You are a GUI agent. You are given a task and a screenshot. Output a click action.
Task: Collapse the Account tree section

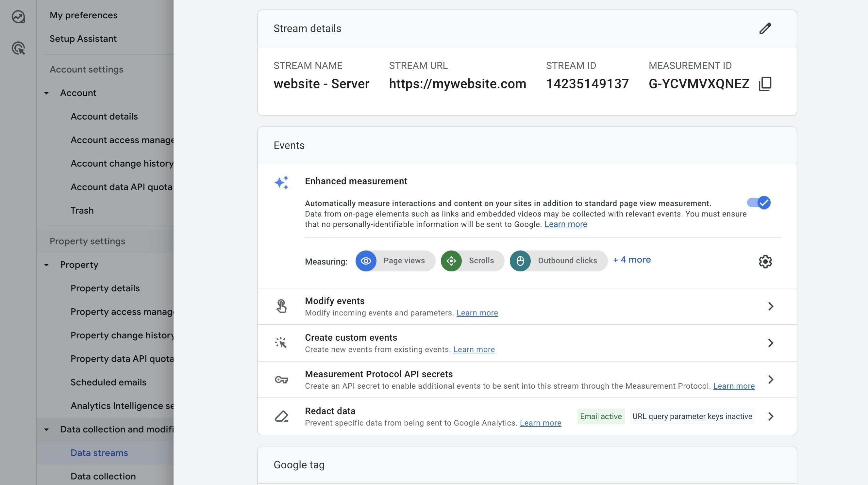pos(46,93)
